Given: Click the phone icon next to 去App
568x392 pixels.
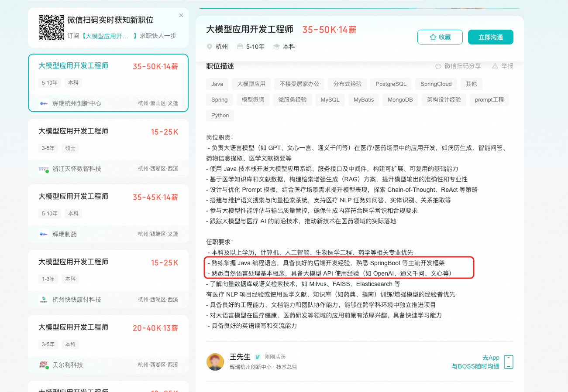Looking at the screenshot, I should pos(508,362).
